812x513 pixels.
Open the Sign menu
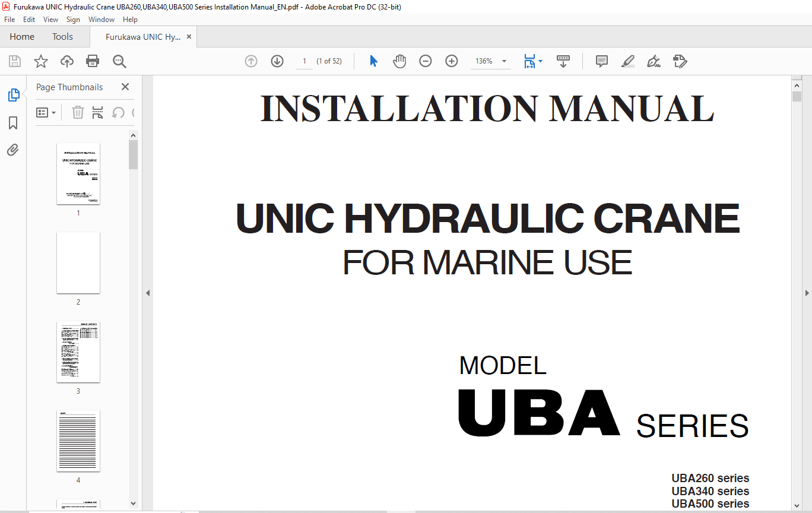(x=73, y=20)
